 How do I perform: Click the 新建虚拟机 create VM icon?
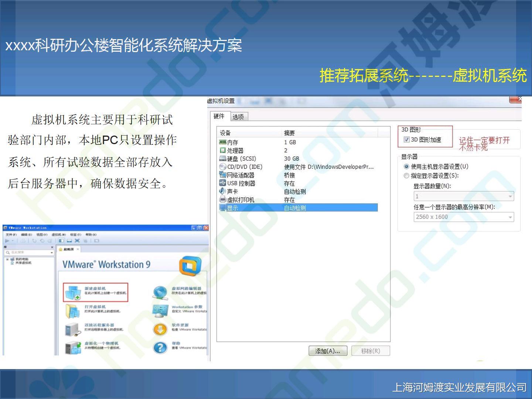tap(73, 293)
